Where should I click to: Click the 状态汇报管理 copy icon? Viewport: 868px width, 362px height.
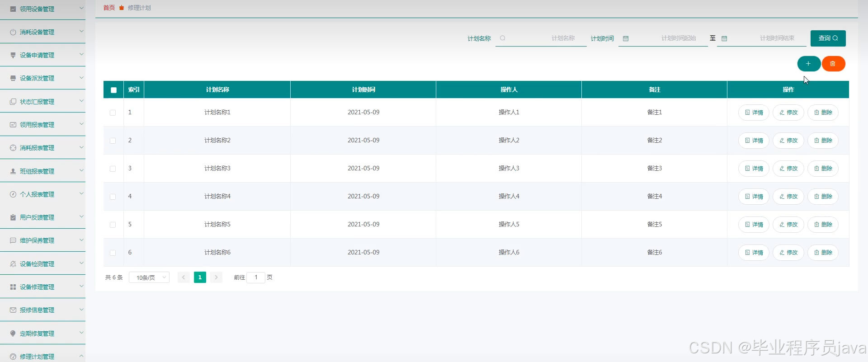[13, 102]
